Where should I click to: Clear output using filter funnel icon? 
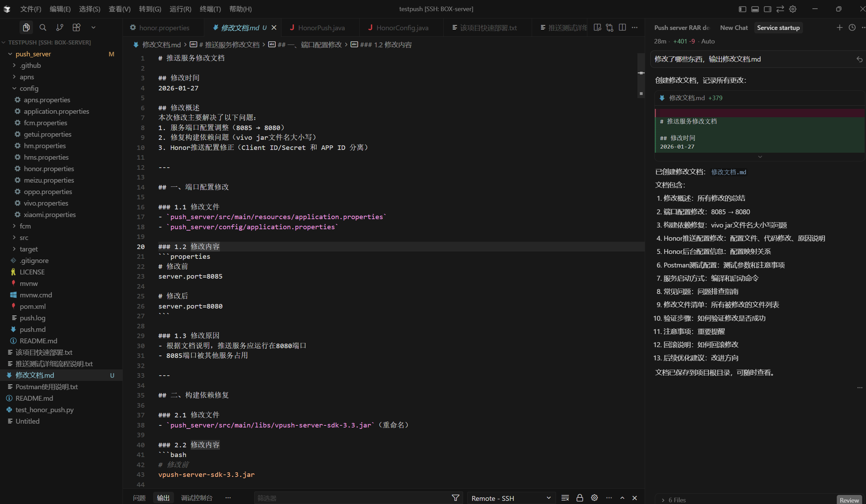tap(455, 498)
